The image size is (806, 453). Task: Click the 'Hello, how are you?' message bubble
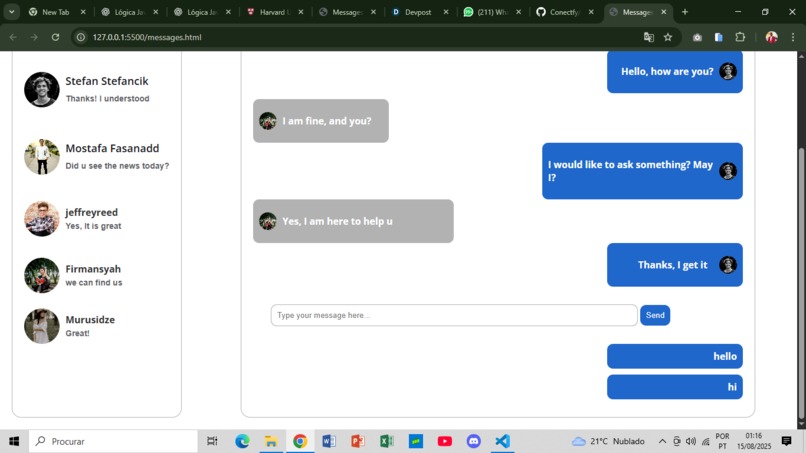(x=674, y=71)
